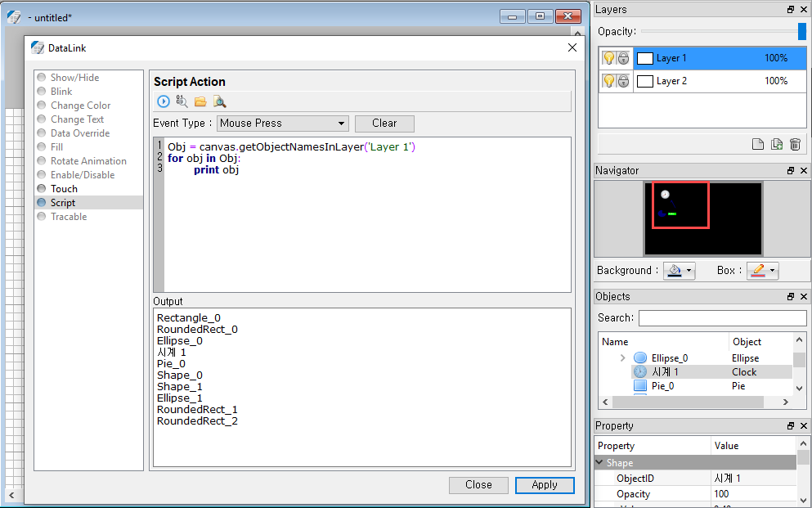Select the Blink action radio

click(42, 91)
